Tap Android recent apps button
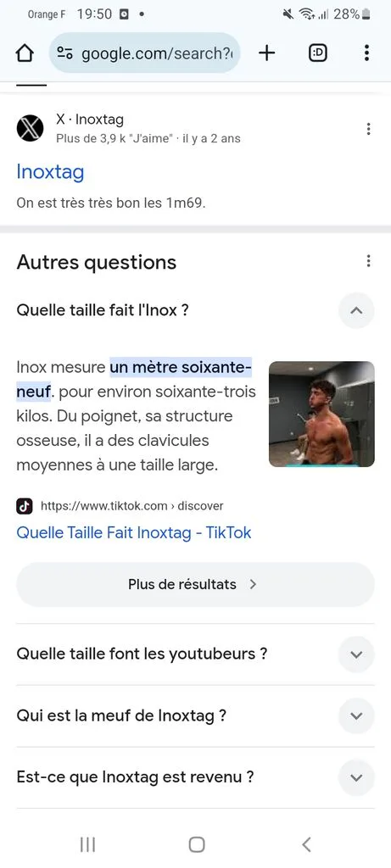391x868 pixels. coord(87,844)
